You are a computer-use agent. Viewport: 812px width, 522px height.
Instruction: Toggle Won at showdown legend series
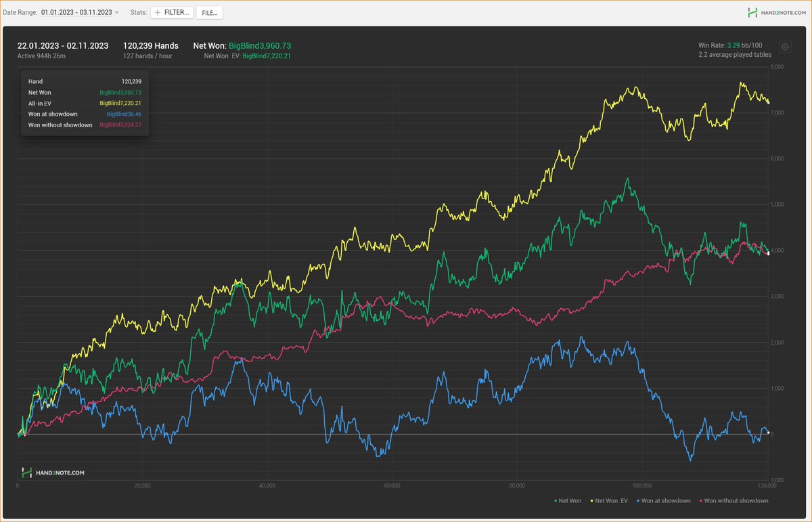click(664, 501)
